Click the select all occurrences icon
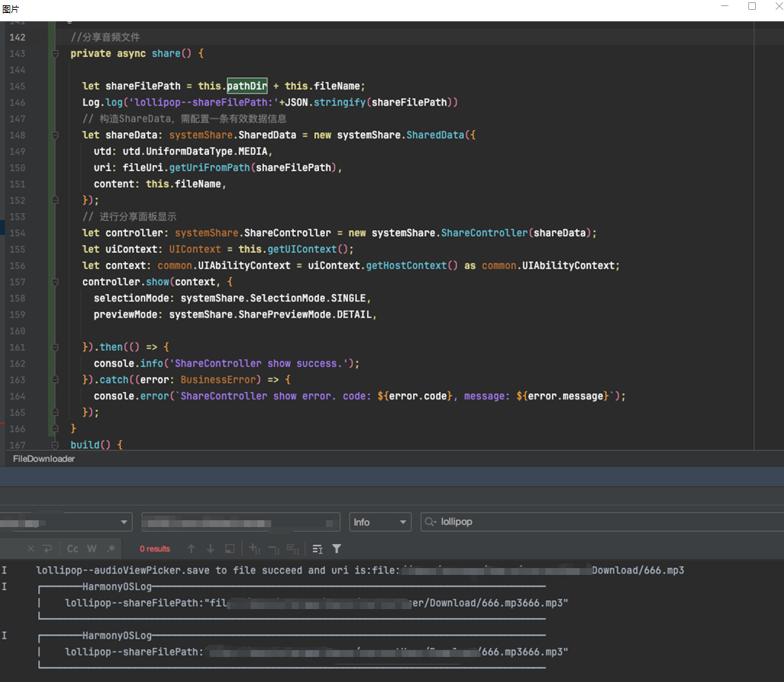This screenshot has height=682, width=784. pos(294,548)
